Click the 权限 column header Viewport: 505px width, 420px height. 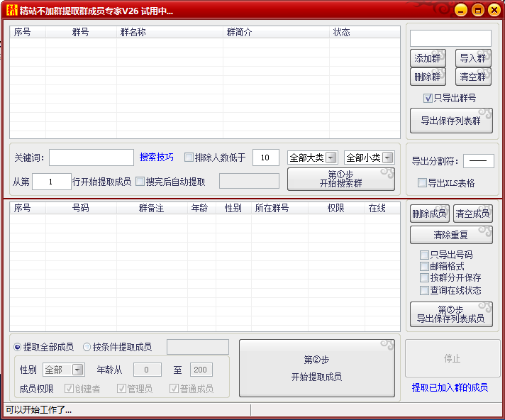[x=336, y=208]
